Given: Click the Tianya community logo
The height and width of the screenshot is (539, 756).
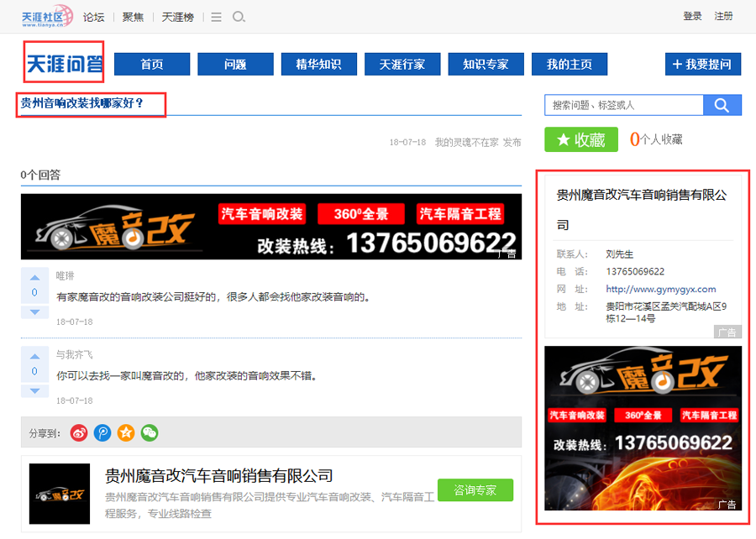Looking at the screenshot, I should tap(47, 17).
